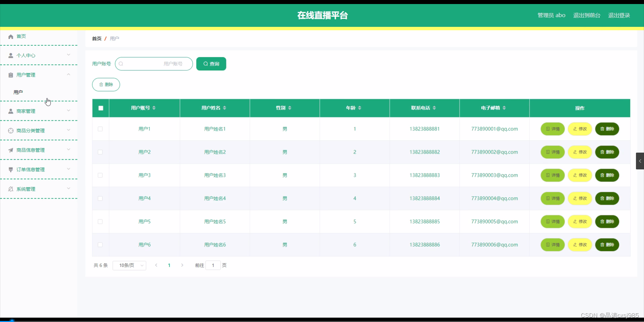Check the row checkbox for 用户1
The height and width of the screenshot is (322, 644).
[100, 129]
